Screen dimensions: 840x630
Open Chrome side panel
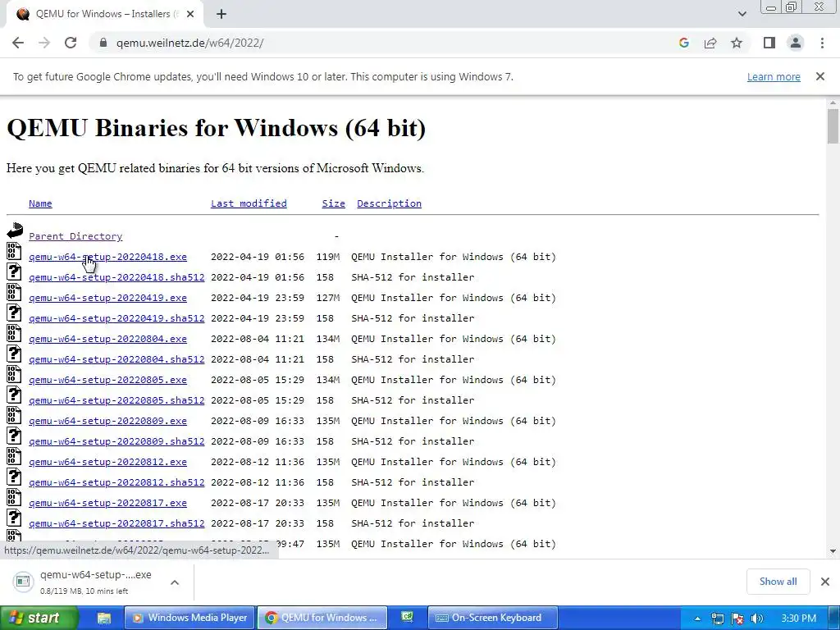click(769, 43)
